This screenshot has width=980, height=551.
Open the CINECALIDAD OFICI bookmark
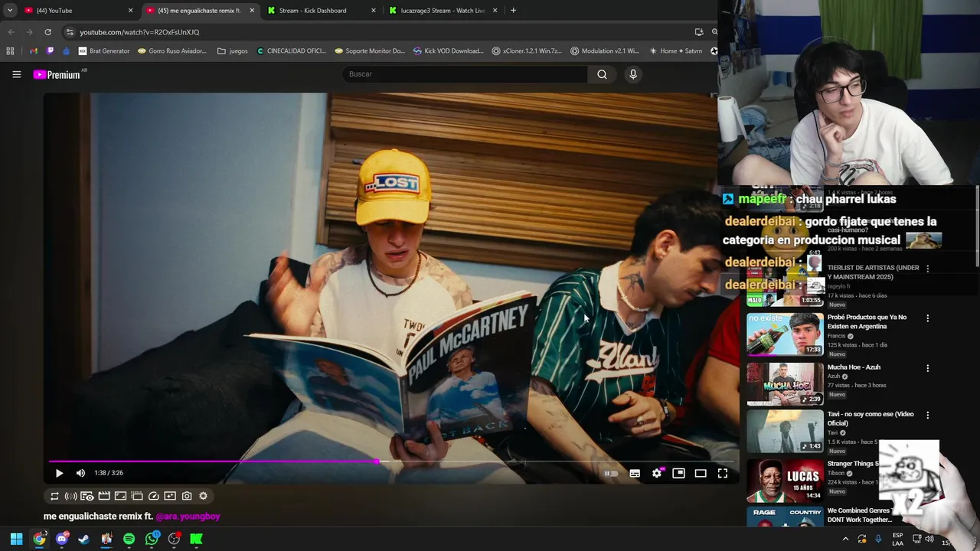pyautogui.click(x=291, y=51)
